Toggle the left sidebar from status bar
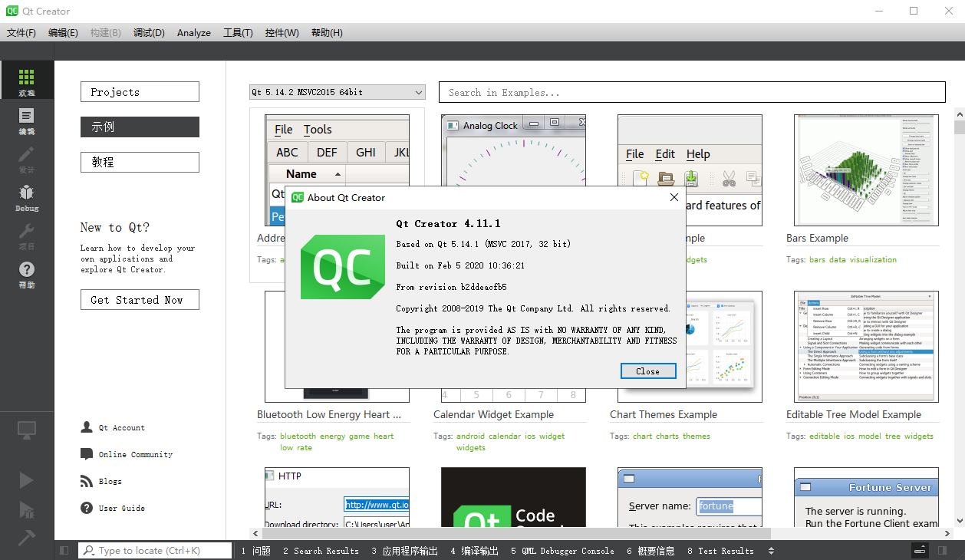The width and height of the screenshot is (965, 560). [x=64, y=551]
